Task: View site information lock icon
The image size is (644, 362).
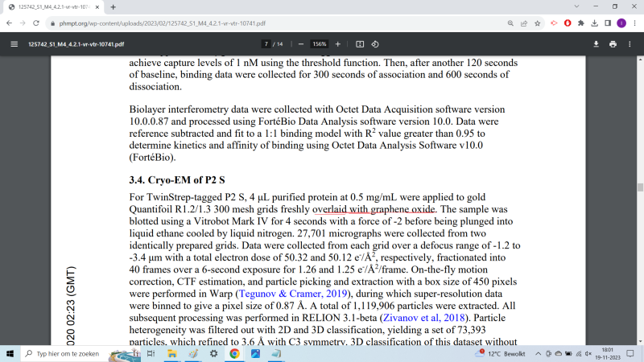Action: pos(52,23)
